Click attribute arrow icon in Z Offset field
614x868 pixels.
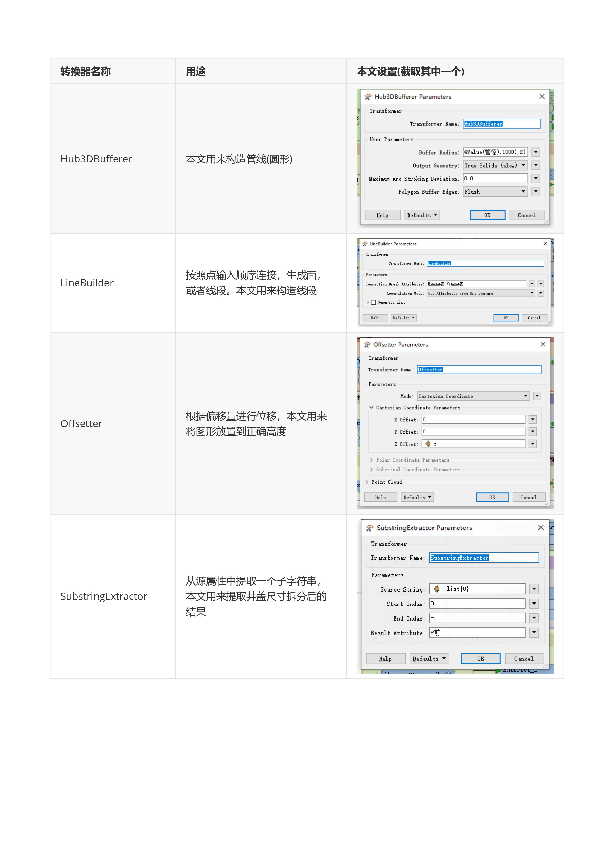pos(428,444)
